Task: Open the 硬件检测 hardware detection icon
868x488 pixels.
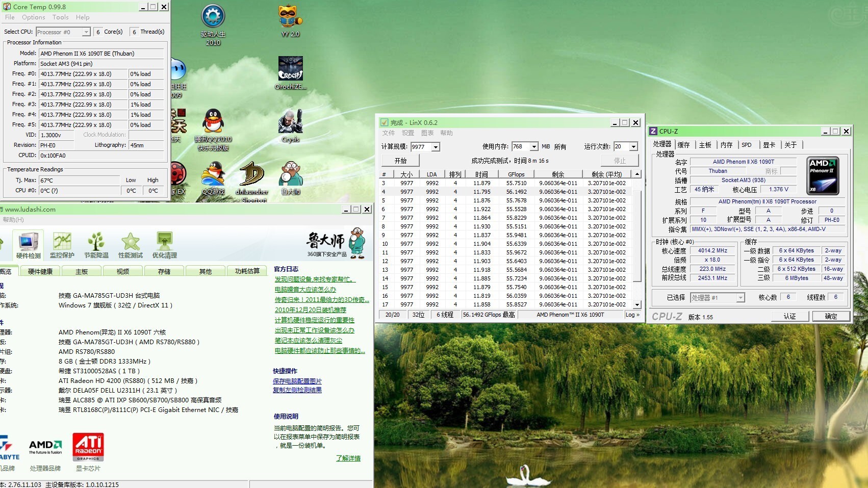Action: coord(29,244)
